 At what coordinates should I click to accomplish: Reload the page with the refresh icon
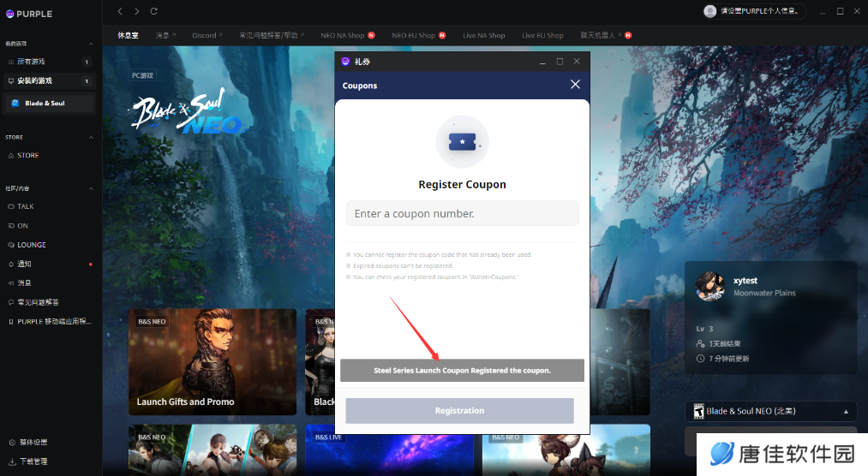point(154,11)
